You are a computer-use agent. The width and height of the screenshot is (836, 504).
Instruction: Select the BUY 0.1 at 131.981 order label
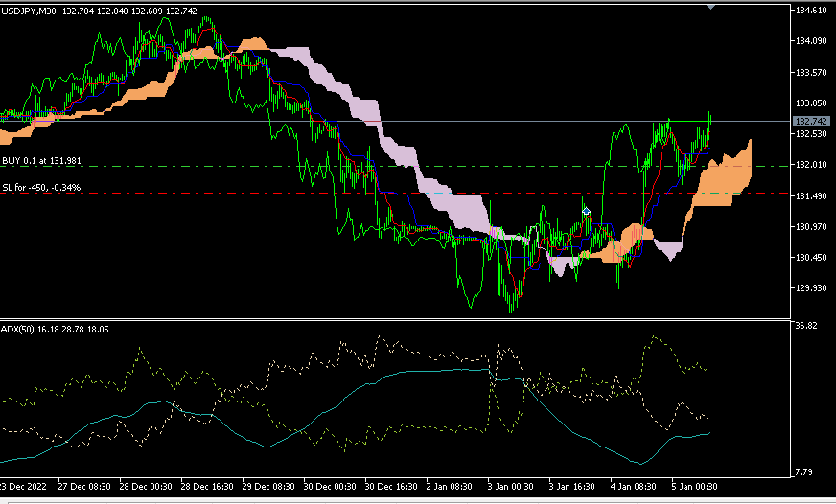42,161
